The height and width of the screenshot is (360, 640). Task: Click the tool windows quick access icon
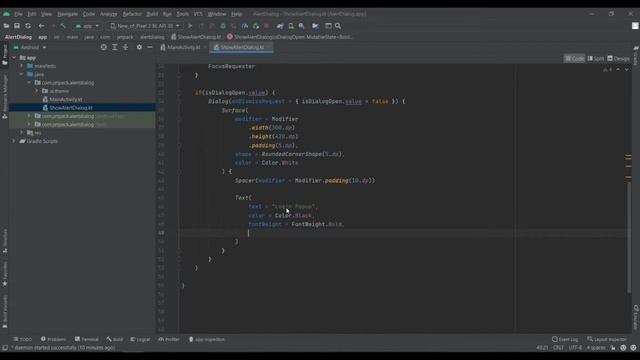pos(5,348)
